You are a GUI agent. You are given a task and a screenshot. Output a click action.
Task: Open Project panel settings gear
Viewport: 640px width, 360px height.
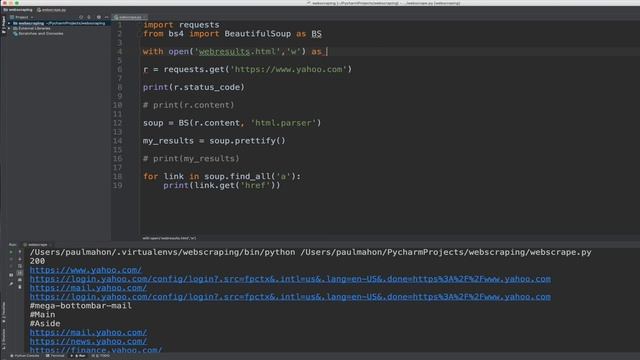click(98, 17)
